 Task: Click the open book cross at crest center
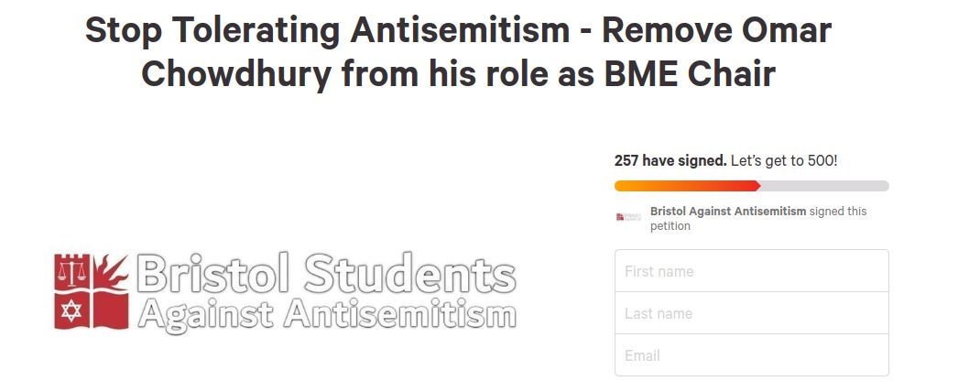(92, 291)
